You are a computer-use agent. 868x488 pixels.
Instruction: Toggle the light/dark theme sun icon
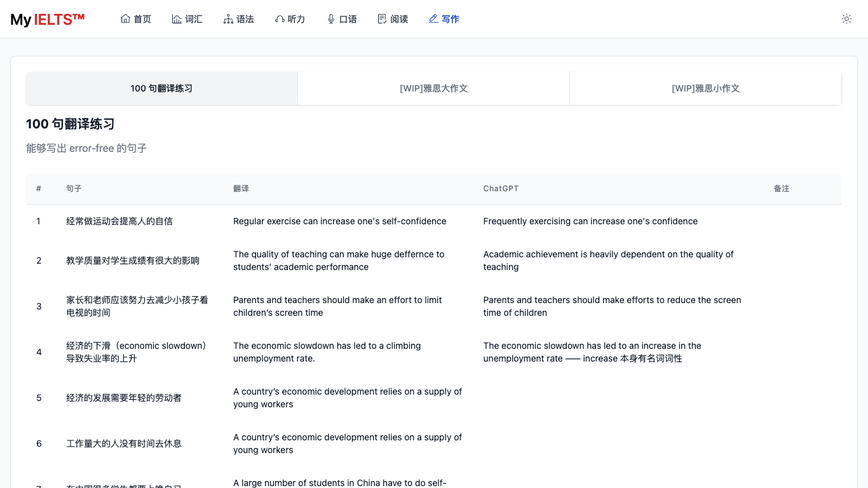pos(846,19)
